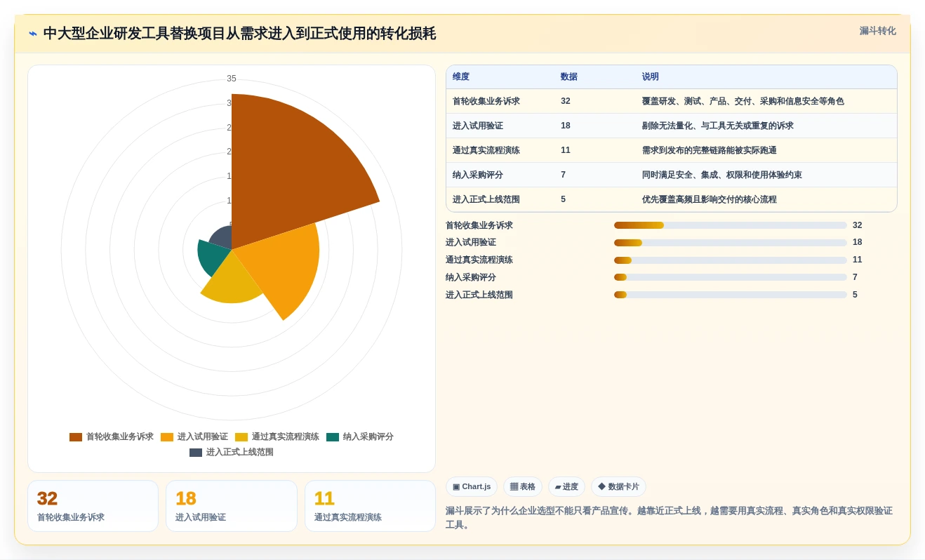Click description 同时满足安全、集成、权限和使用体验约束

[722, 175]
